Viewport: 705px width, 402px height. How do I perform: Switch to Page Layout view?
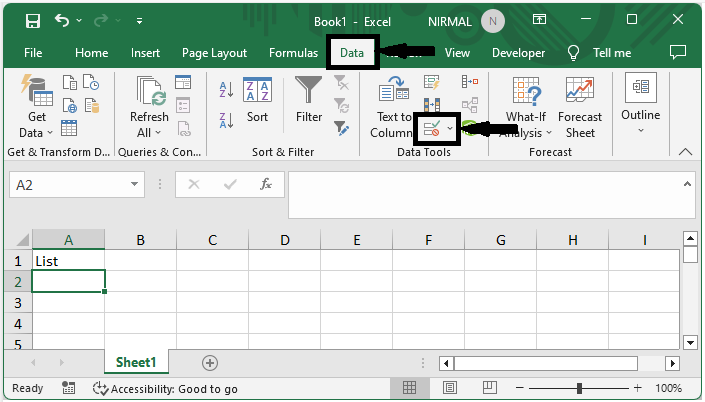point(450,388)
